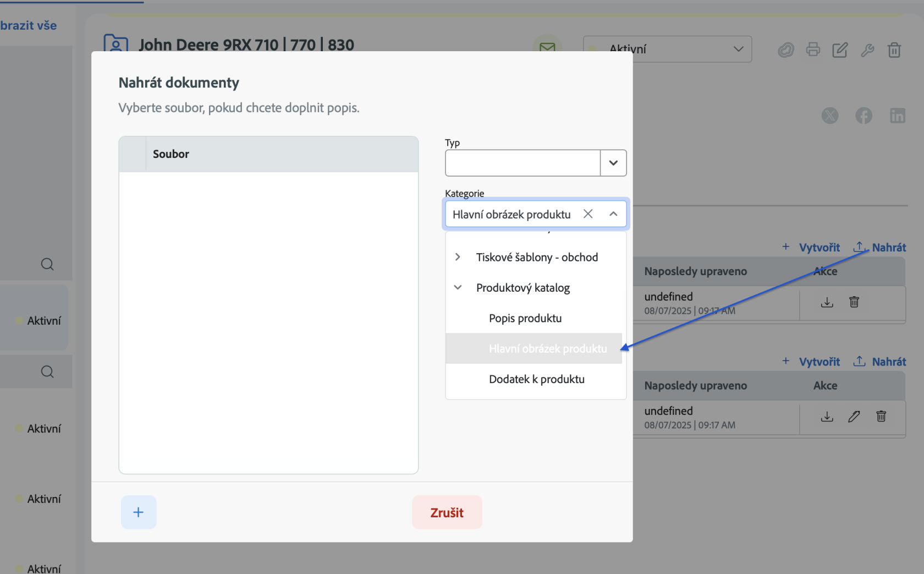Click the 'brazit vše' link at top left

[x=29, y=25]
